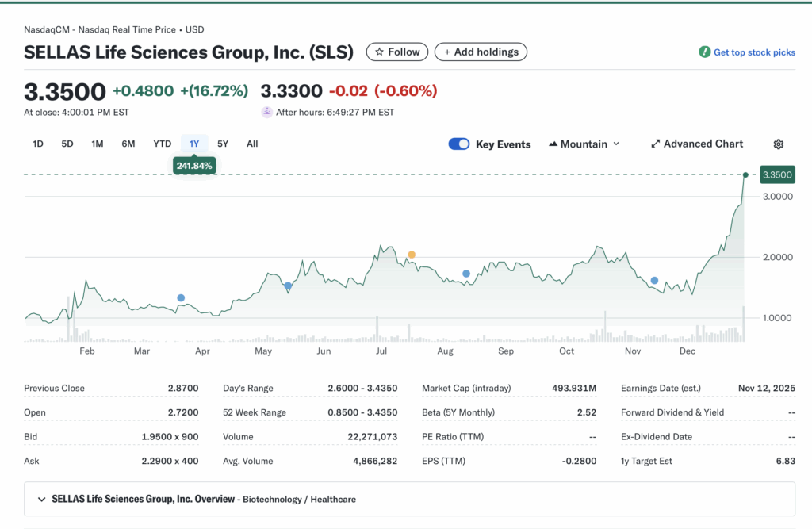This screenshot has height=529, width=812.
Task: Open the Mountain chart type dropdown
Action: [584, 144]
